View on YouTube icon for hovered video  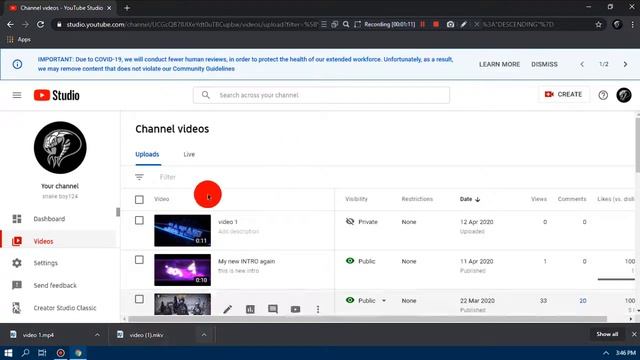(x=296, y=309)
